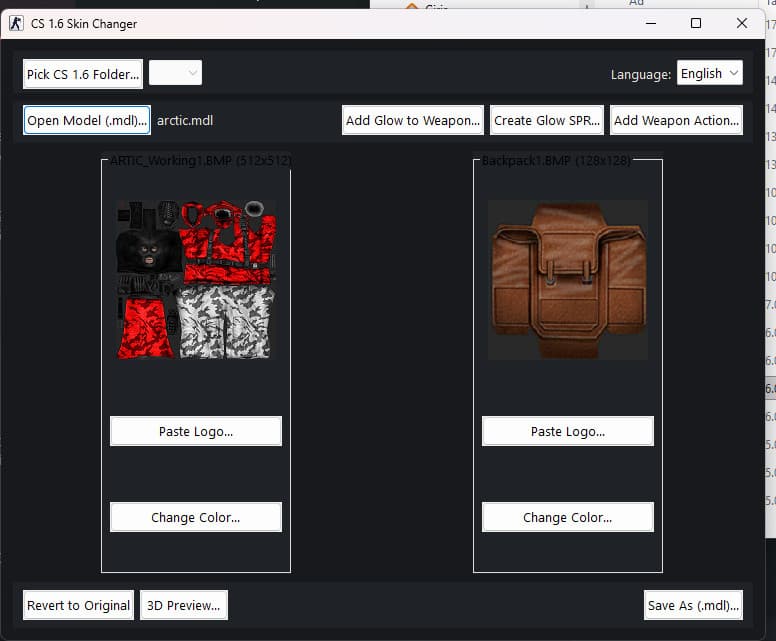This screenshot has width=776, height=641.
Task: Click Open Model (.mdl) button
Action: [x=87, y=120]
